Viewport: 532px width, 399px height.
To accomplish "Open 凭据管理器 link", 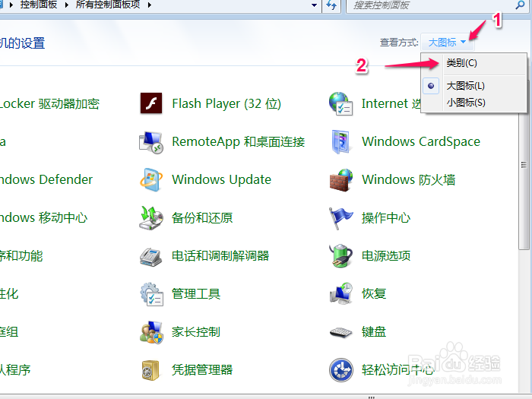I will pos(202,370).
